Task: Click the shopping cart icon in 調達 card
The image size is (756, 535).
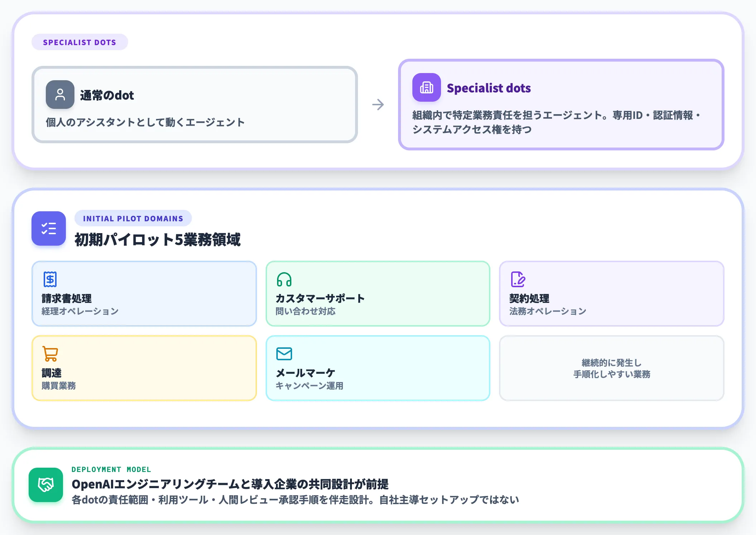Action: tap(50, 354)
